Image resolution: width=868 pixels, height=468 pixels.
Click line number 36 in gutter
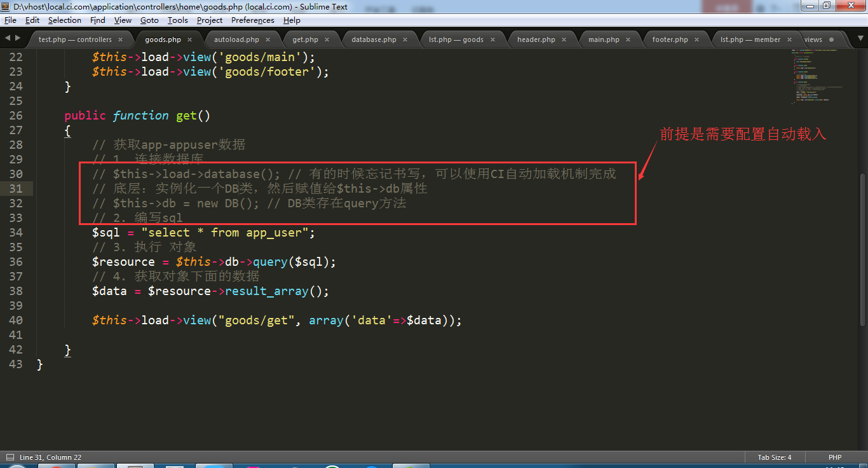tap(15, 262)
